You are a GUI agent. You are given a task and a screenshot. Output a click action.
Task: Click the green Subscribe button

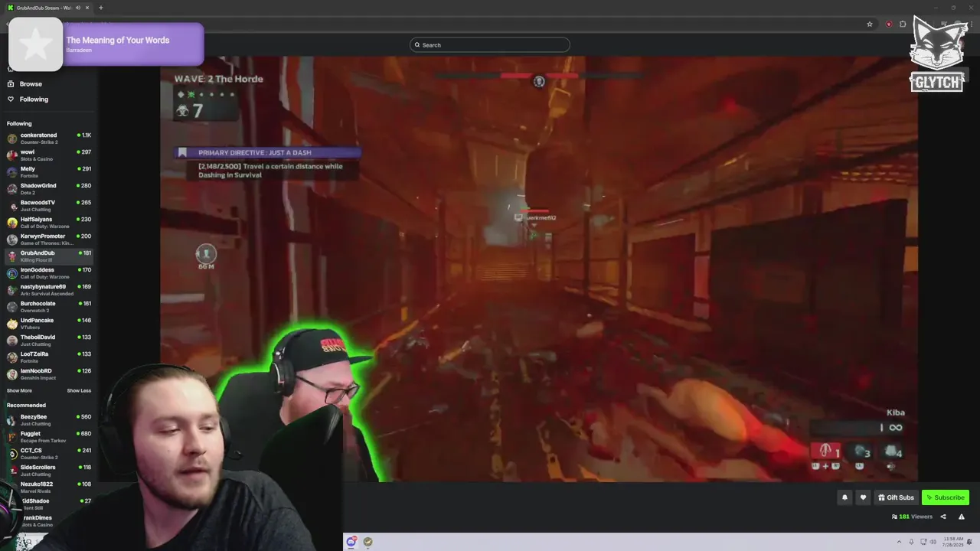(946, 497)
